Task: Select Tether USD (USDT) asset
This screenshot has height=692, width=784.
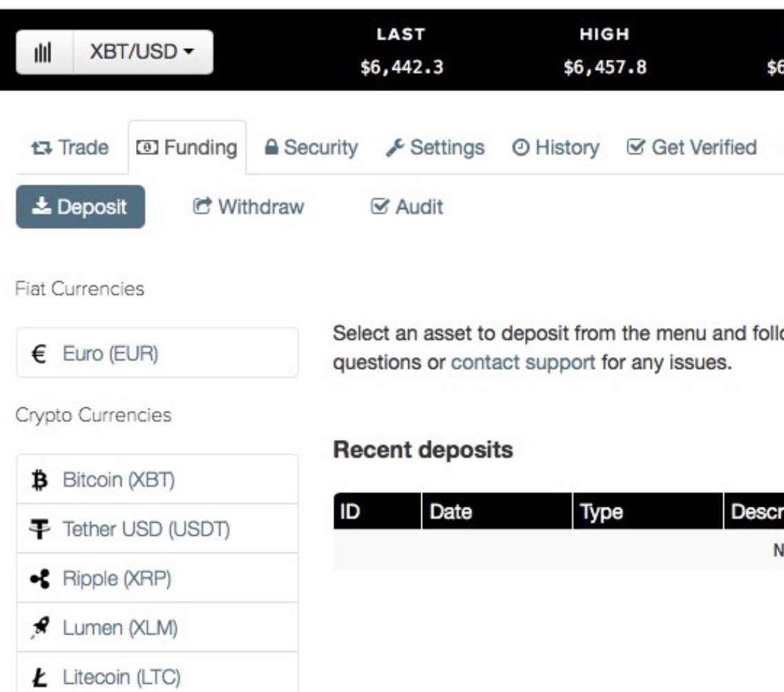Action: (157, 528)
